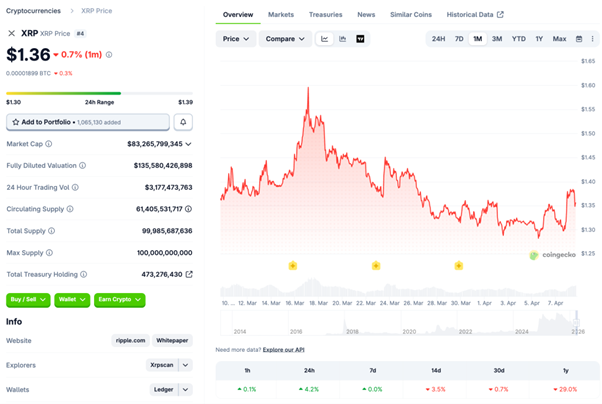Click Add to Portfolio button

click(87, 122)
